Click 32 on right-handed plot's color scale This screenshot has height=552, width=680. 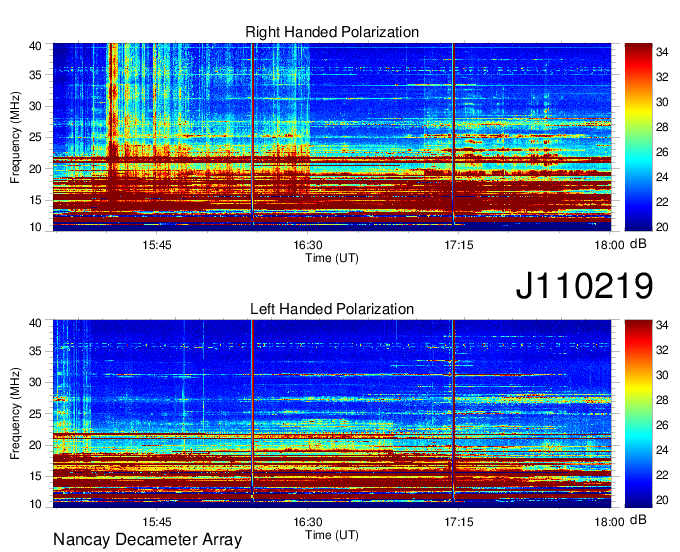coord(662,77)
